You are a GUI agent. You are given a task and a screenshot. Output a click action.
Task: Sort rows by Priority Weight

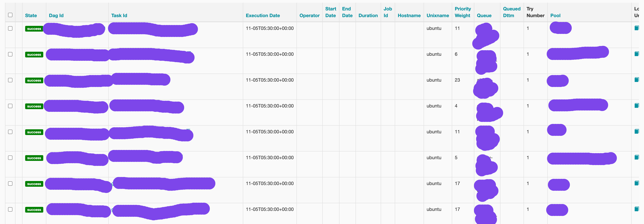[463, 12]
